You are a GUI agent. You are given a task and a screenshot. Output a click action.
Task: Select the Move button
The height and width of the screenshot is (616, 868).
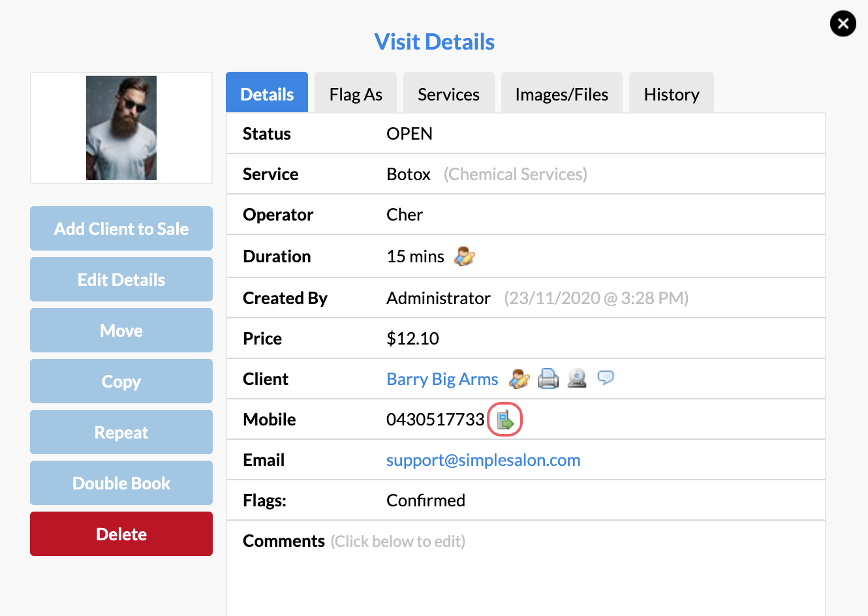(x=121, y=330)
